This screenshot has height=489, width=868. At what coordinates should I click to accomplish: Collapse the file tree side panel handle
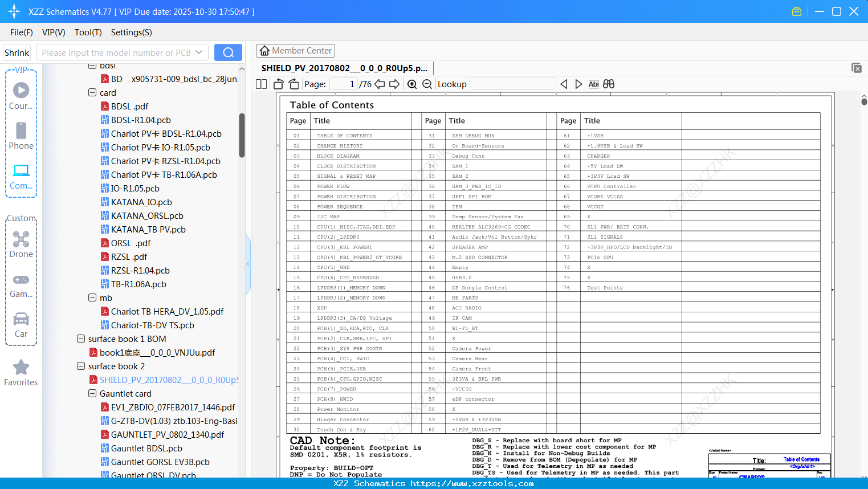(x=248, y=263)
